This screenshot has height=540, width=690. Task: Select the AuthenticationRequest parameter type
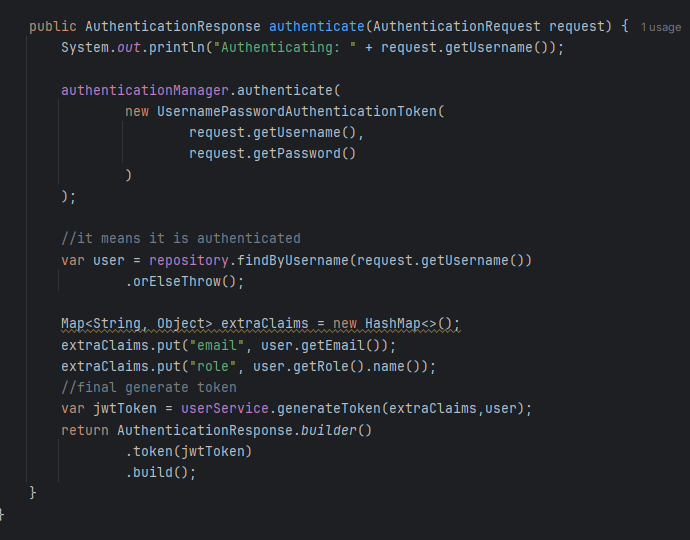click(456, 26)
